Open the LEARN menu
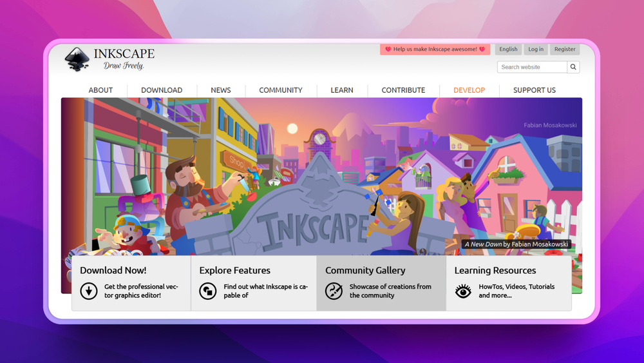The height and width of the screenshot is (363, 644). 342,90
